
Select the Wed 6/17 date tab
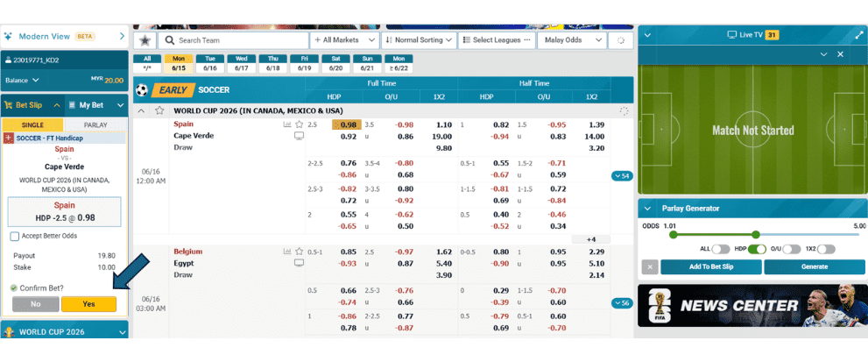point(242,64)
